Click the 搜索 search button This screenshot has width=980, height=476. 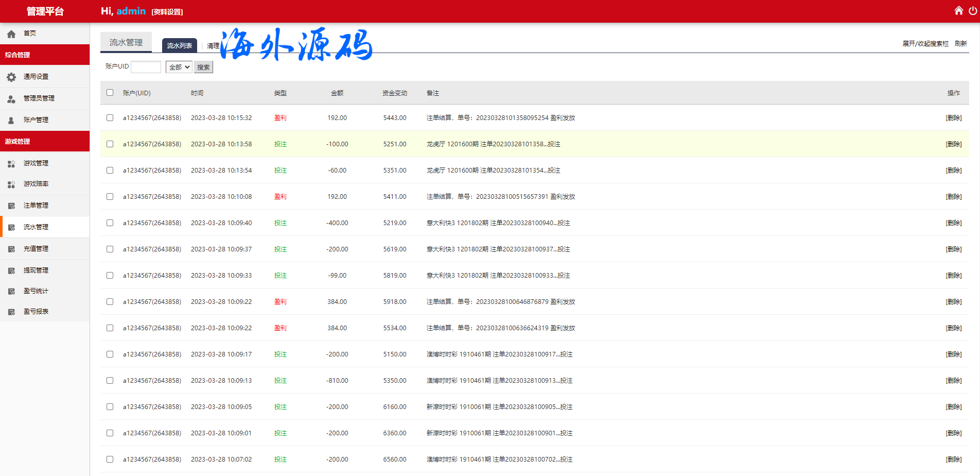click(x=203, y=67)
